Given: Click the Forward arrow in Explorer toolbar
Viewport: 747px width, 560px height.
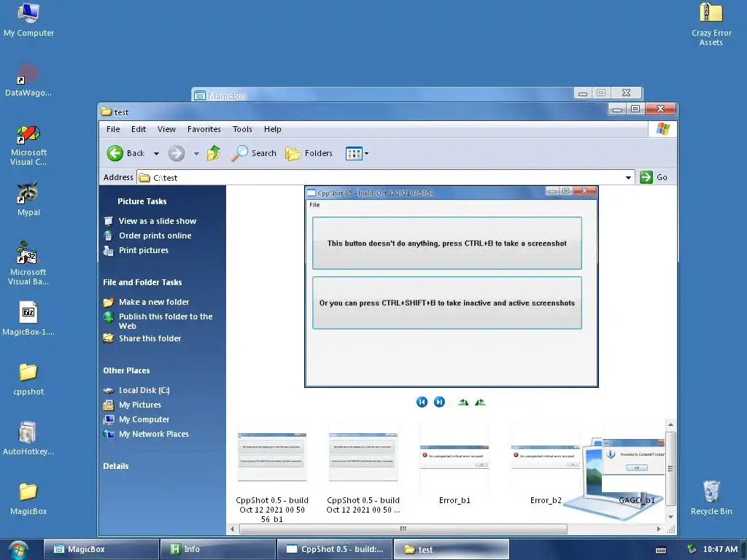Looking at the screenshot, I should (177, 153).
